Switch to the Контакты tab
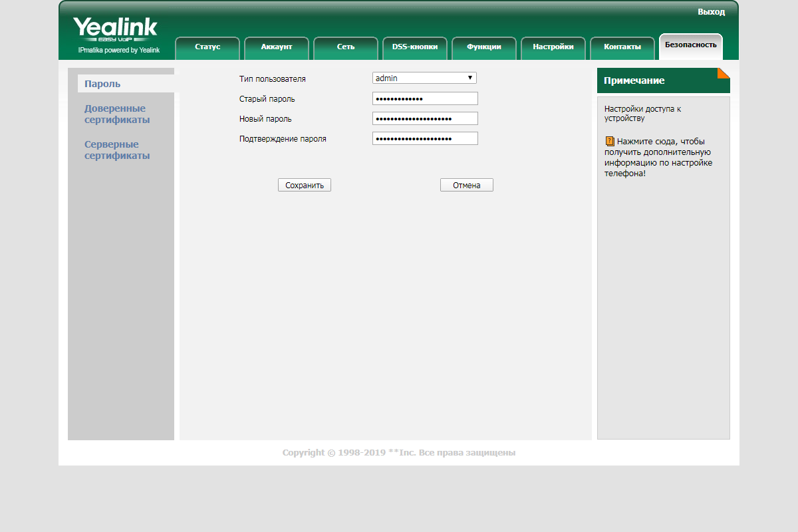 tap(622, 47)
